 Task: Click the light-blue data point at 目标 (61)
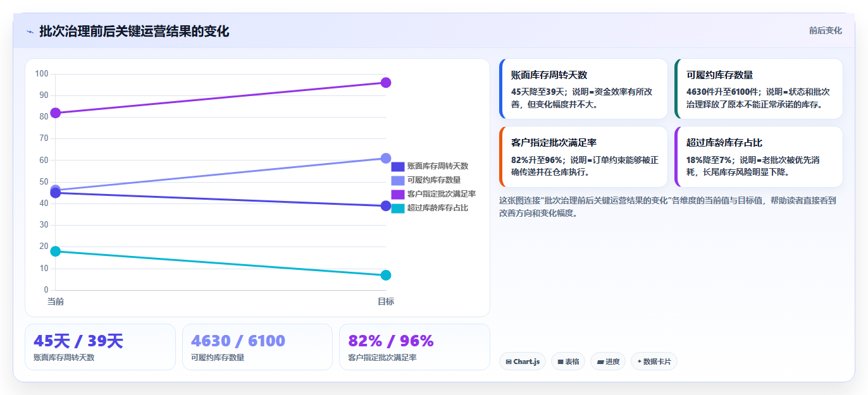(x=386, y=158)
